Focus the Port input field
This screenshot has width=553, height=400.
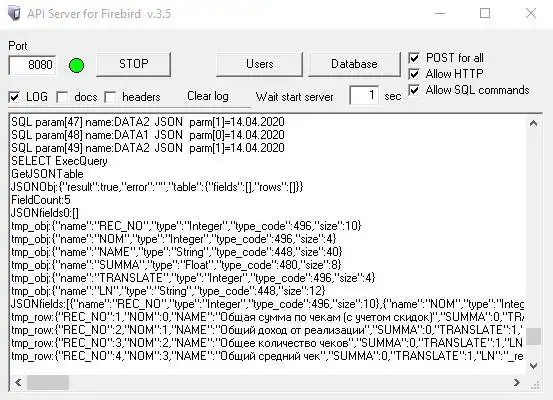point(32,65)
